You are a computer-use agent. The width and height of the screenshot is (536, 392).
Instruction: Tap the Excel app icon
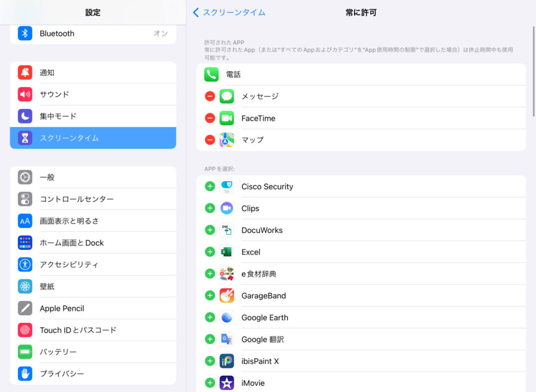[227, 252]
